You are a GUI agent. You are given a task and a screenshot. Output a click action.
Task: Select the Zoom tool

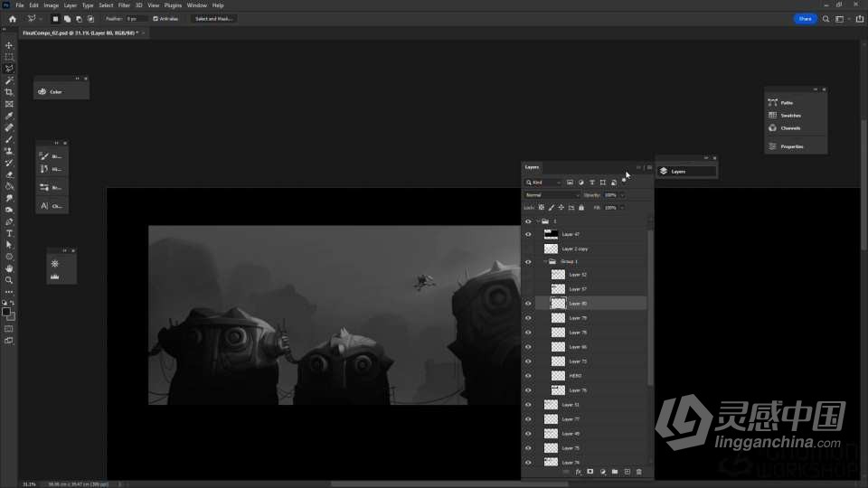9,280
